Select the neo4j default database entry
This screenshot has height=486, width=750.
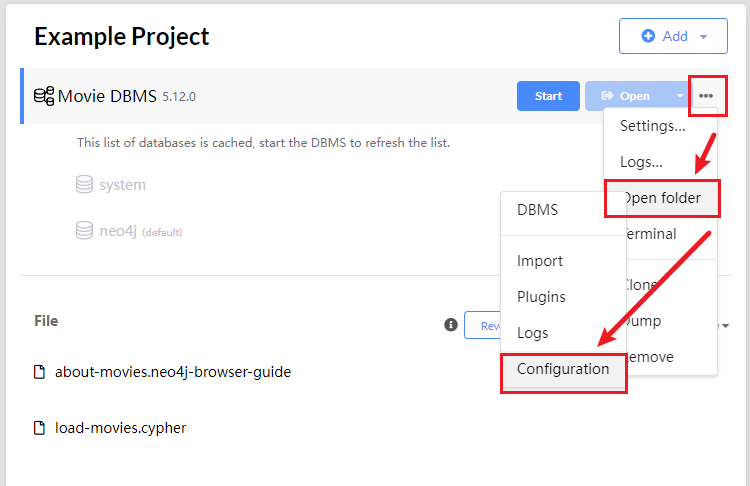pyautogui.click(x=120, y=231)
